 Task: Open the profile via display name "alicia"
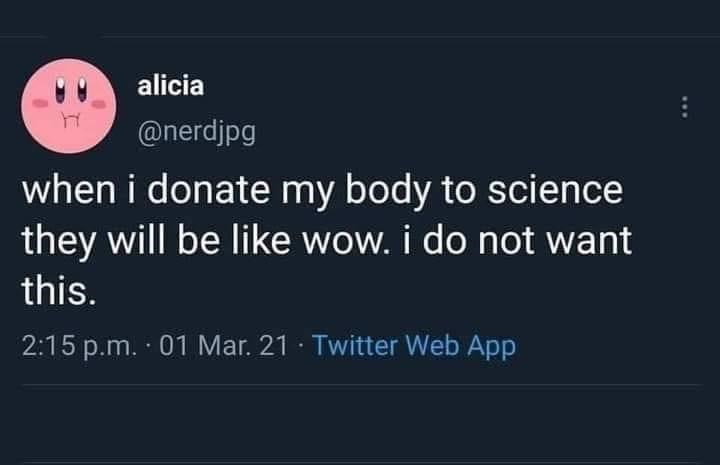170,86
